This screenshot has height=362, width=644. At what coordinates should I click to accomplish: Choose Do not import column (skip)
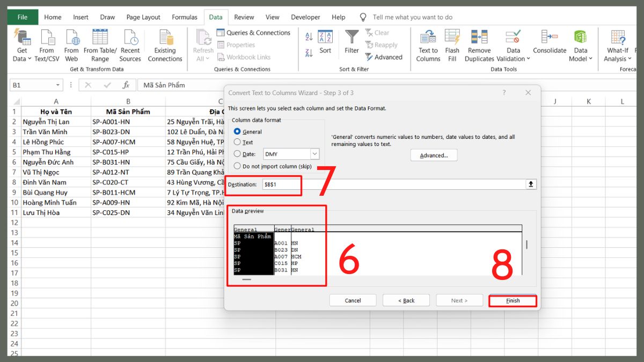point(237,166)
